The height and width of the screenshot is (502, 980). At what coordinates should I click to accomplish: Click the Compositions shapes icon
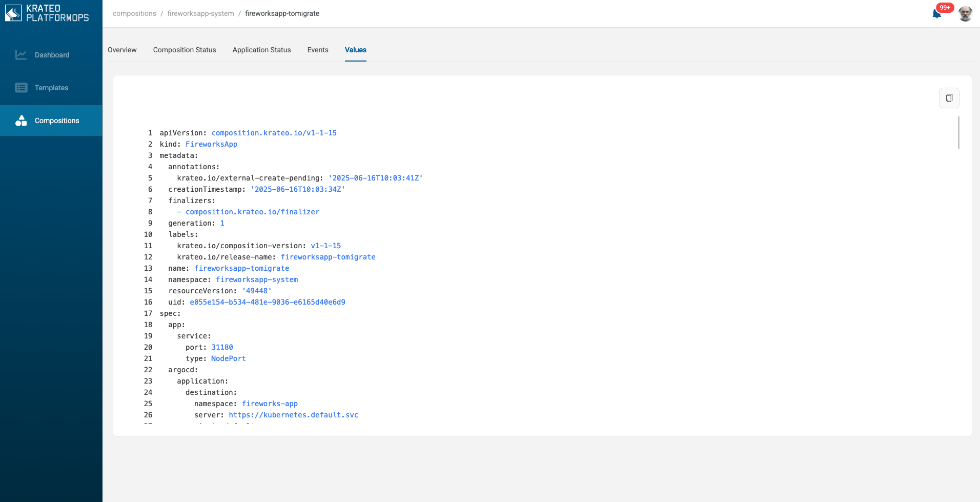(x=21, y=121)
